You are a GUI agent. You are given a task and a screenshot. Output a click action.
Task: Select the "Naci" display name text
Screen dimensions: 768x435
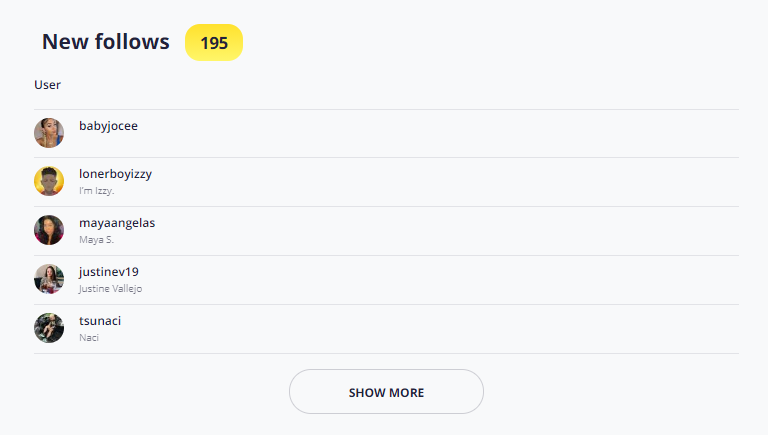click(x=89, y=337)
